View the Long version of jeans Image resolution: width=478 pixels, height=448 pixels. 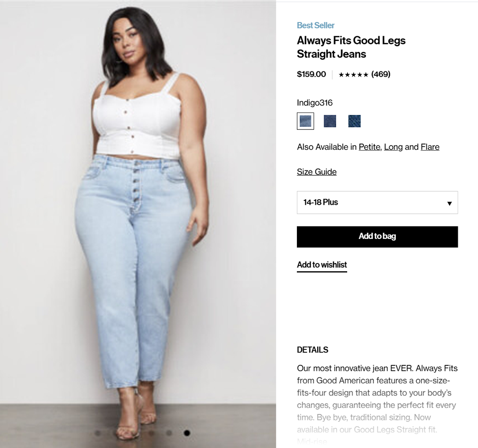(x=393, y=147)
